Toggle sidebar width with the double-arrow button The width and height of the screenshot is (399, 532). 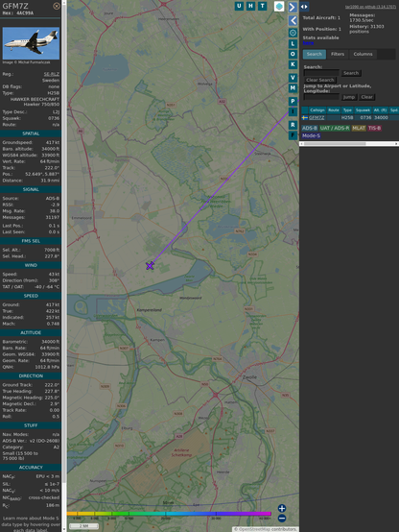point(304,7)
